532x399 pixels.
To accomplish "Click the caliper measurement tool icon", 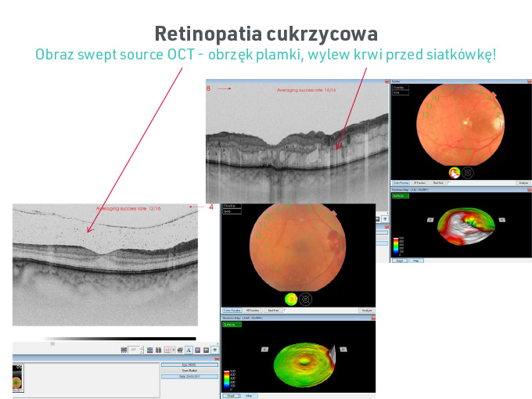I will [x=167, y=350].
